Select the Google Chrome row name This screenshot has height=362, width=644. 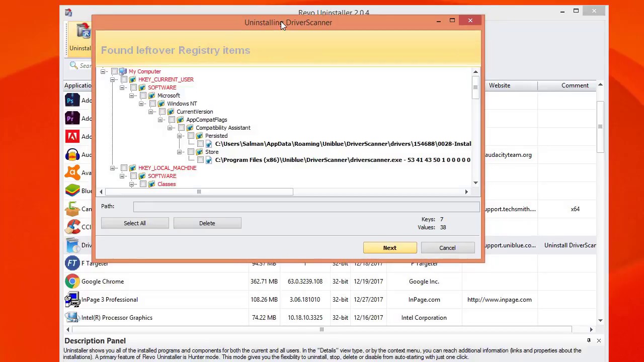click(x=103, y=282)
